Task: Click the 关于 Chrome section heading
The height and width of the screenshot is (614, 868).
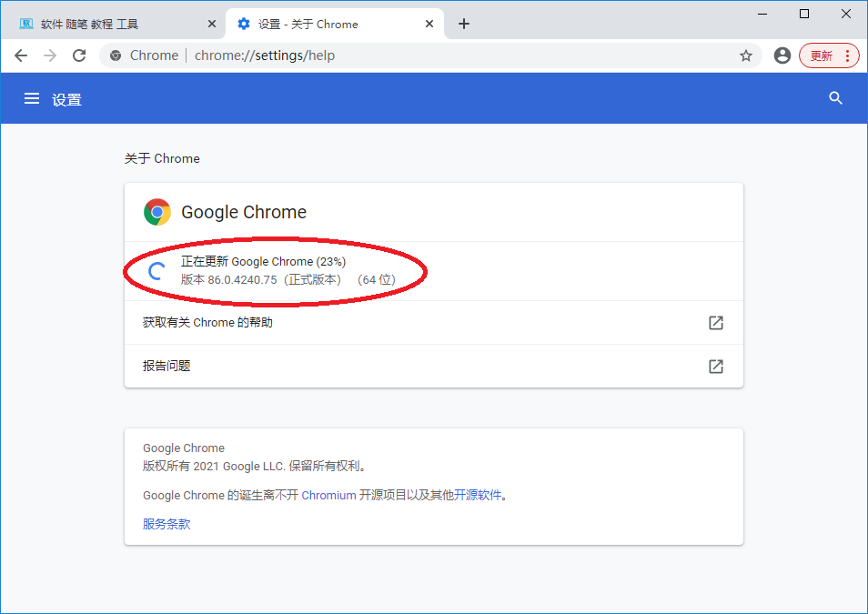Action: pyautogui.click(x=162, y=158)
